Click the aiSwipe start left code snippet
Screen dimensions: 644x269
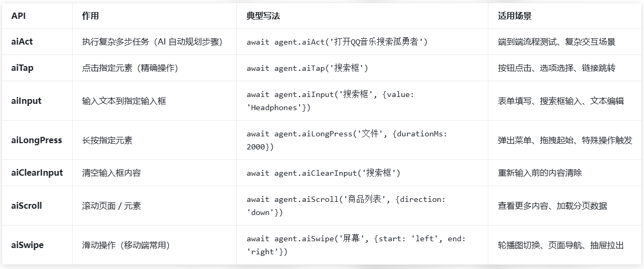click(356, 245)
